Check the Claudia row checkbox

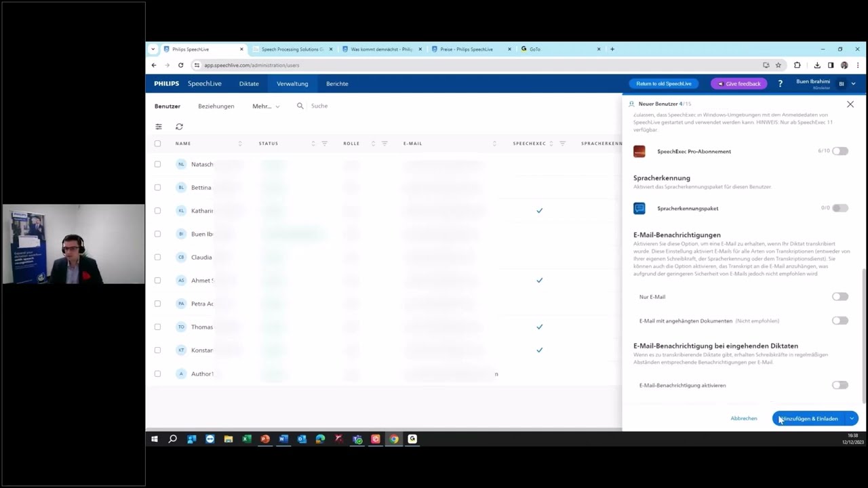click(x=157, y=257)
